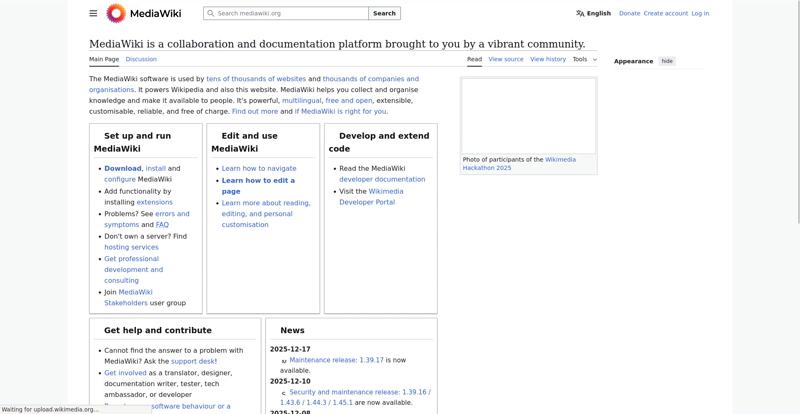This screenshot has height=414, width=800.
Task: Expand the Tools dropdown menu
Action: (584, 59)
